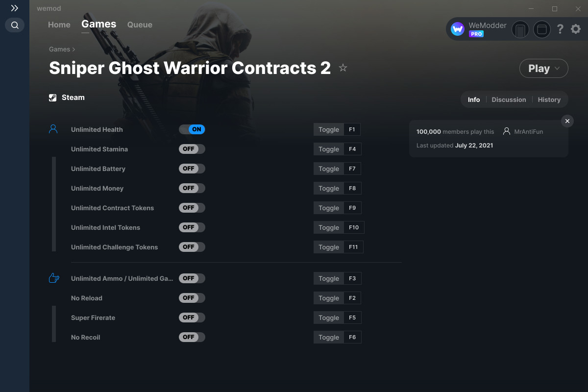
Task: Click Toggle button for Unlimited Stamina
Action: pos(328,149)
